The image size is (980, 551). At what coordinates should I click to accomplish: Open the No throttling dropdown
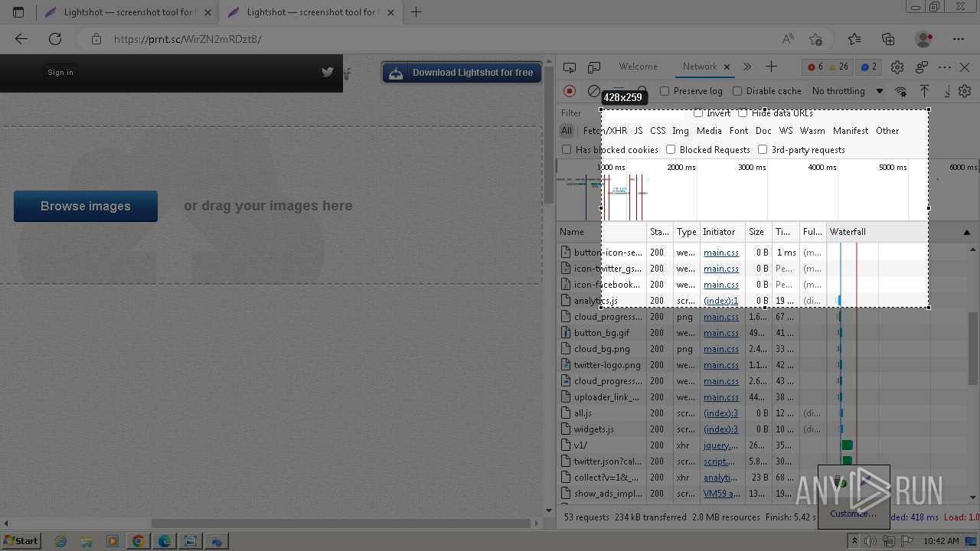click(847, 91)
